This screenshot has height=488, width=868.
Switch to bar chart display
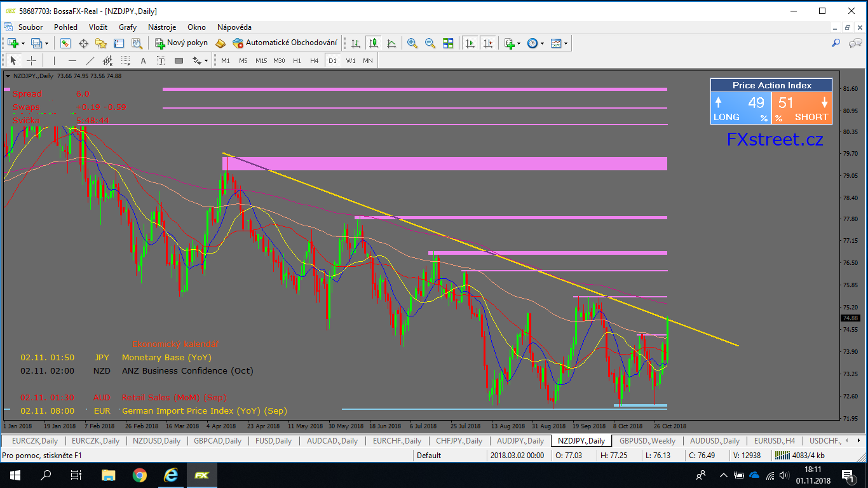356,43
